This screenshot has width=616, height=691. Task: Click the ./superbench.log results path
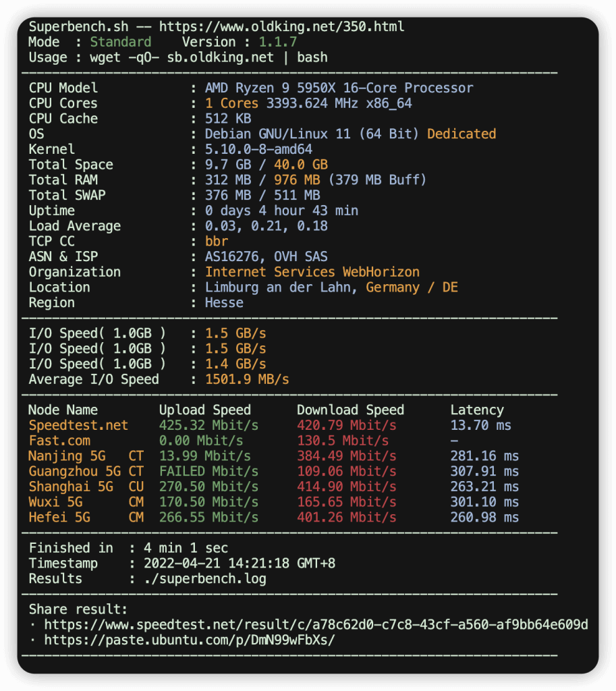point(205,578)
